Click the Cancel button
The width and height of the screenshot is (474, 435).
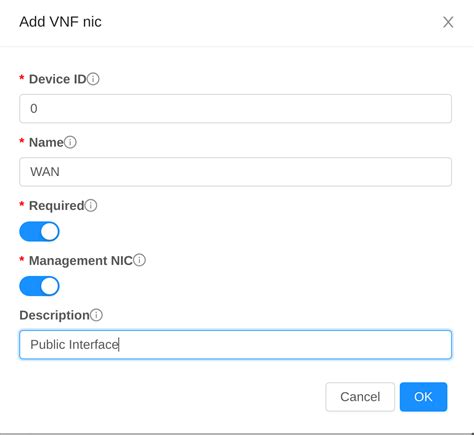tap(360, 397)
